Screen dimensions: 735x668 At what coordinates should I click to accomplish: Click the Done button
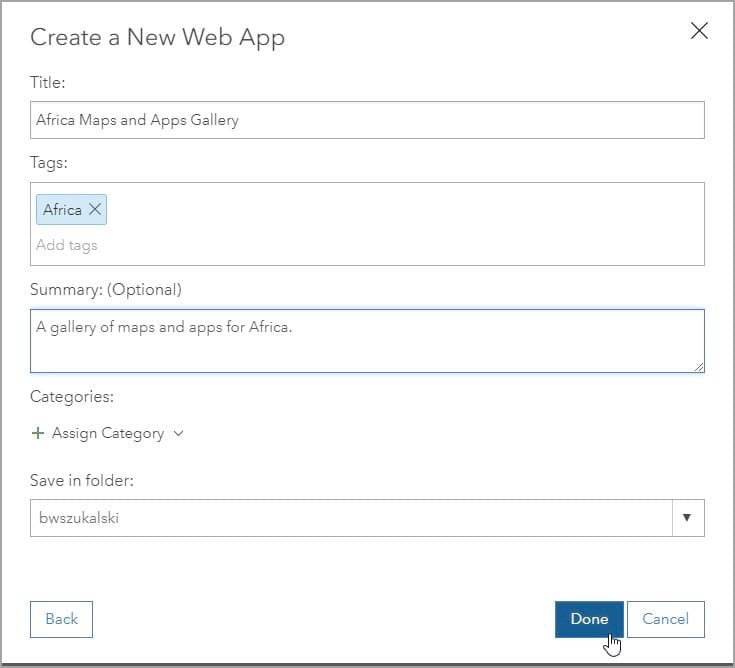click(589, 619)
